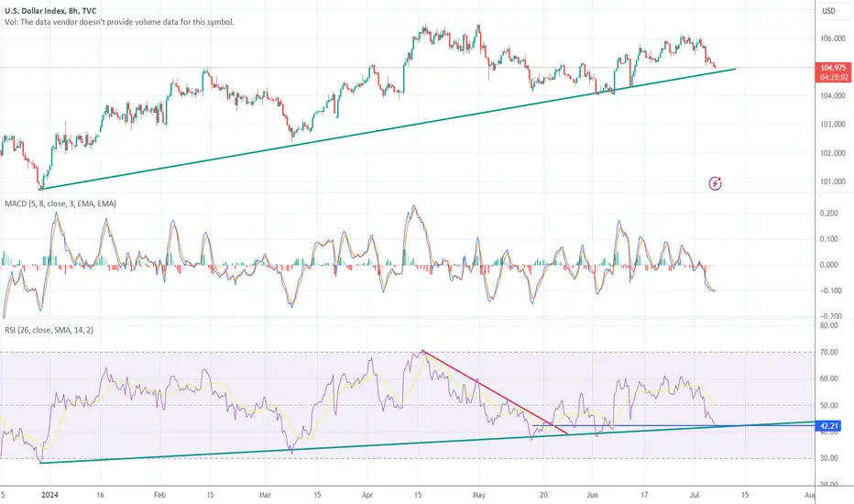This screenshot has height=504, width=854.
Task: Click the USD currency label on price axis
Action: point(828,11)
